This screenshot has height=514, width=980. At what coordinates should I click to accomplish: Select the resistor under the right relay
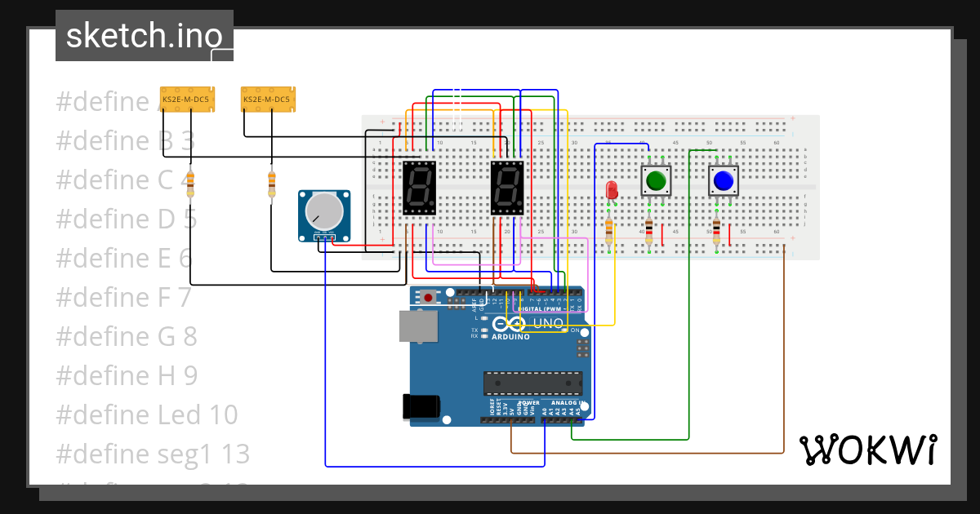tap(271, 184)
